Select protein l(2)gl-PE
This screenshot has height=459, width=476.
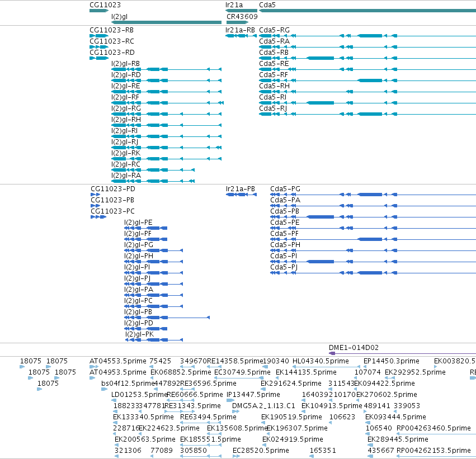146,228
